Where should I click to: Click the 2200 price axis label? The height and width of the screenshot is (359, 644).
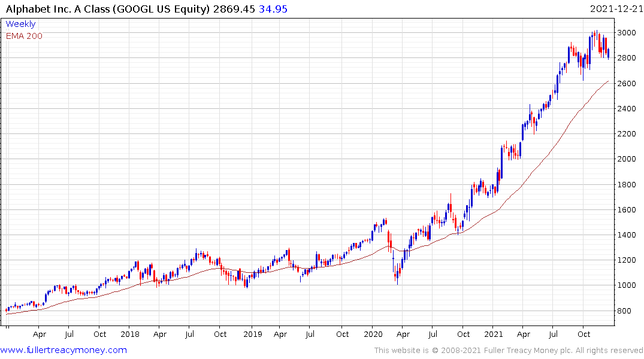pyautogui.click(x=627, y=134)
